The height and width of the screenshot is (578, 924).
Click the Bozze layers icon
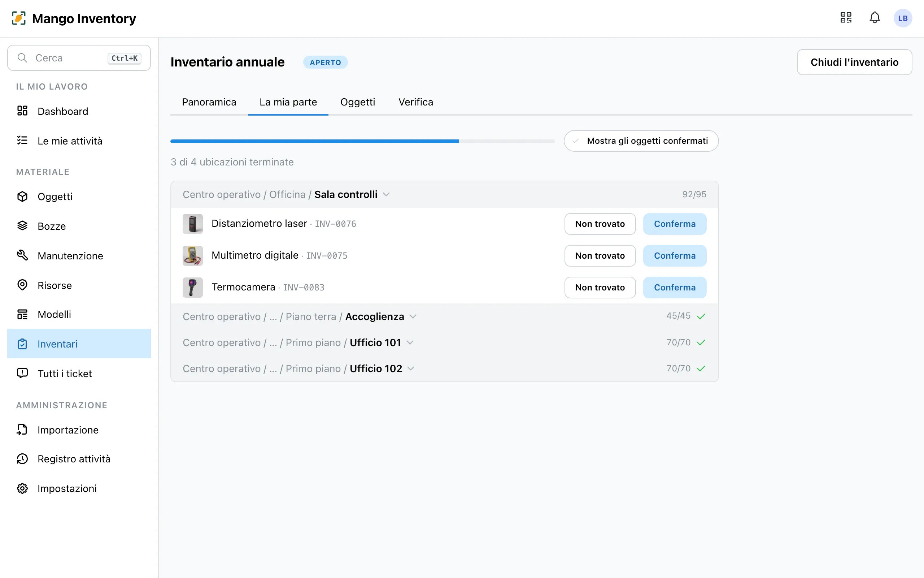tap(22, 225)
